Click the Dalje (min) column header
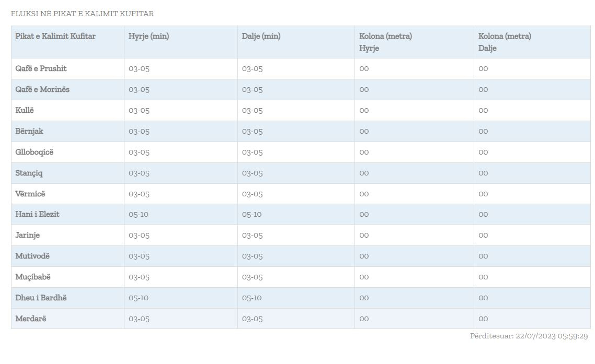 pos(261,36)
